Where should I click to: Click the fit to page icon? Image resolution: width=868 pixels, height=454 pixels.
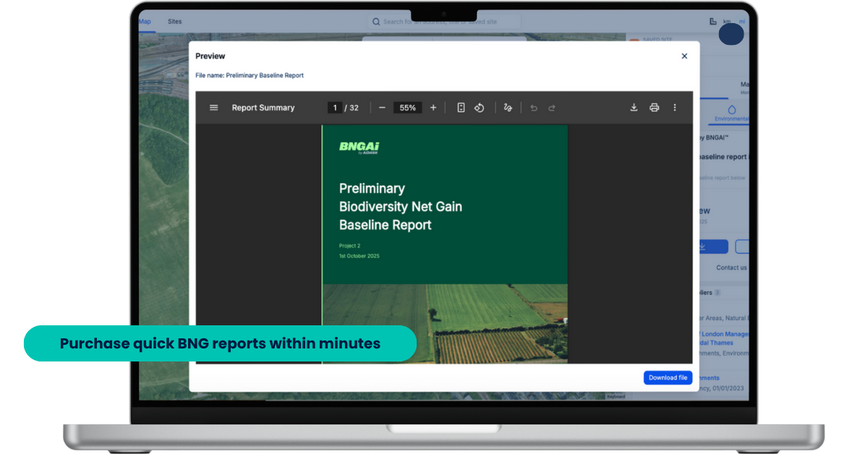pyautogui.click(x=461, y=108)
